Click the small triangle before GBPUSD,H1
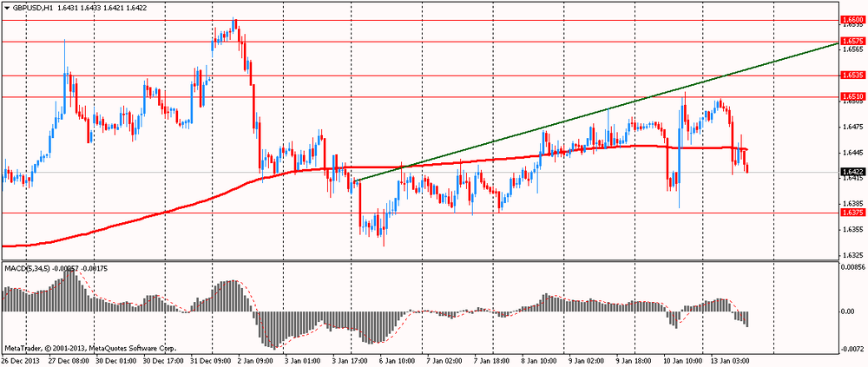This screenshot has width=868, height=367. click(x=6, y=9)
